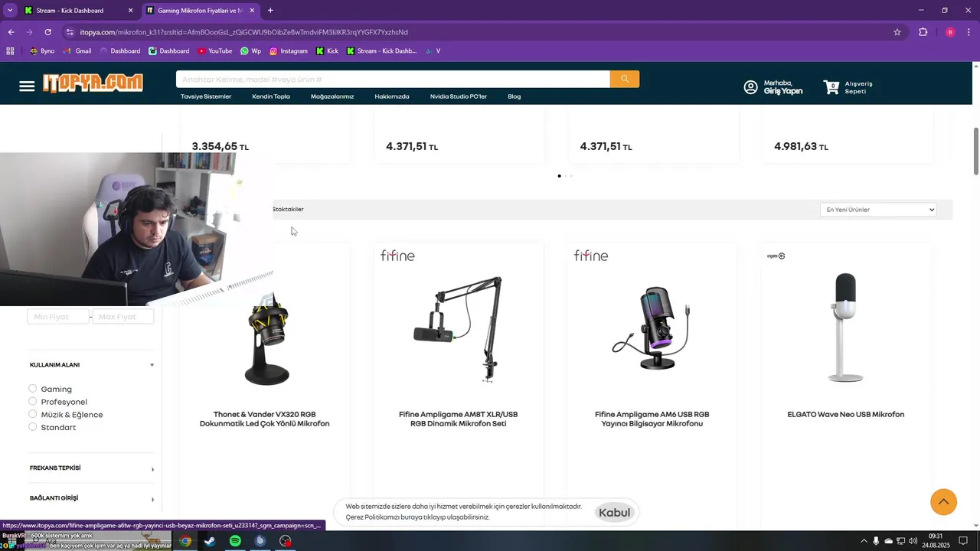
Task: Reload the page with the refresh icon
Action: 47,32
